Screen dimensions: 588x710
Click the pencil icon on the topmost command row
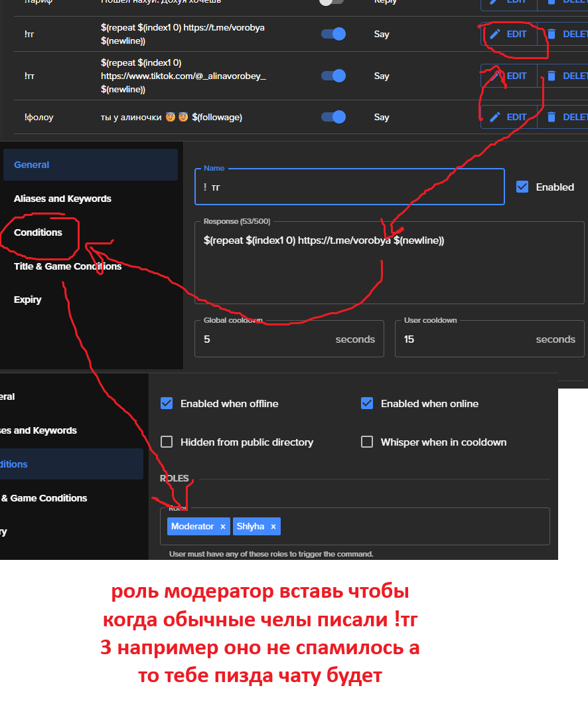click(x=494, y=3)
